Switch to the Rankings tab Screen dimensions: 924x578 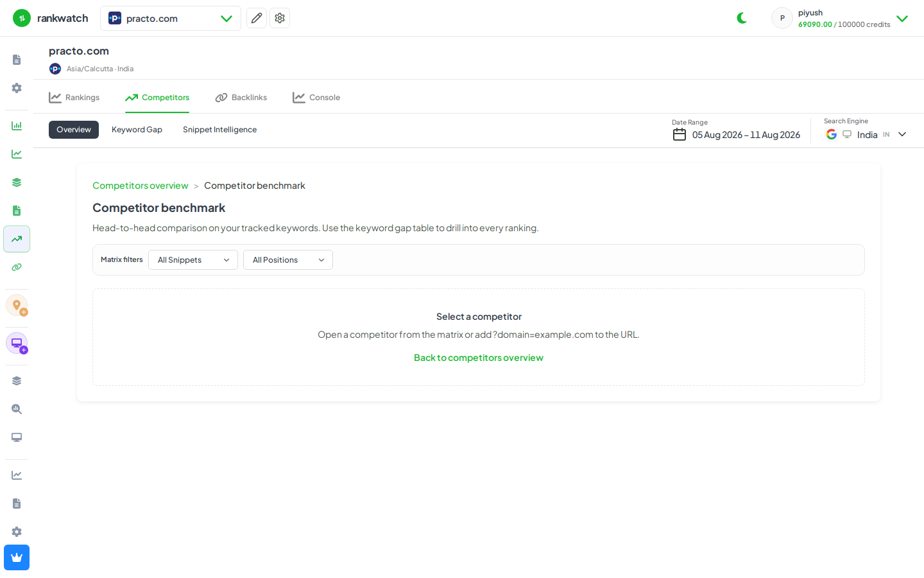point(74,98)
